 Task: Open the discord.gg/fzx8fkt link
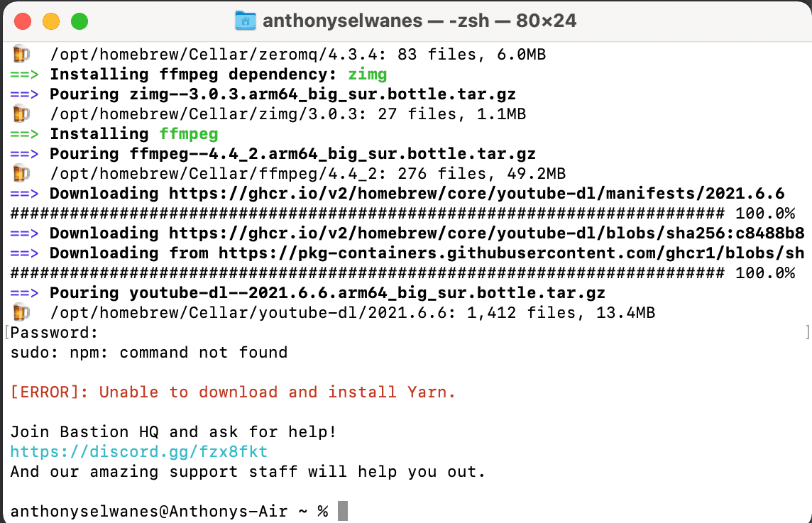[x=139, y=451]
